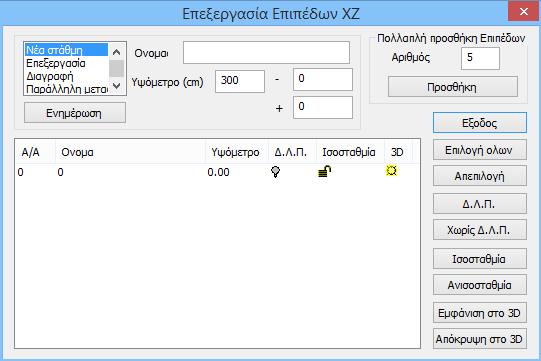Click the minus offset field showing 0

[323, 79]
